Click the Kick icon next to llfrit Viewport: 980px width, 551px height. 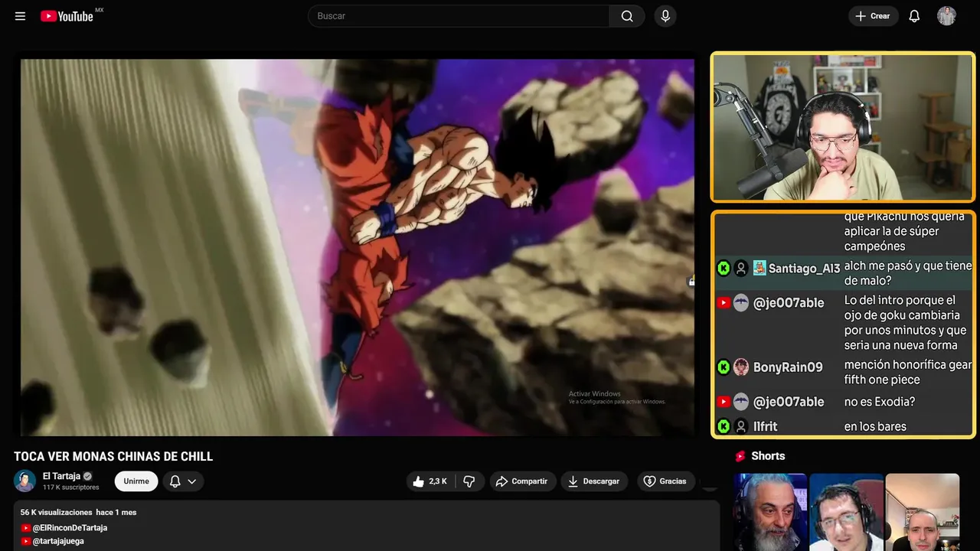click(x=724, y=426)
